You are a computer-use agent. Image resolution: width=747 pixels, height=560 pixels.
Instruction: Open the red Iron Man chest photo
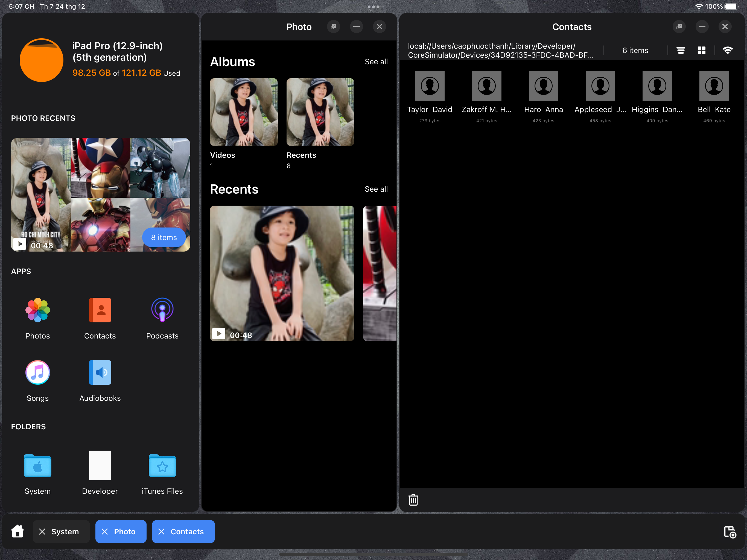point(100,224)
